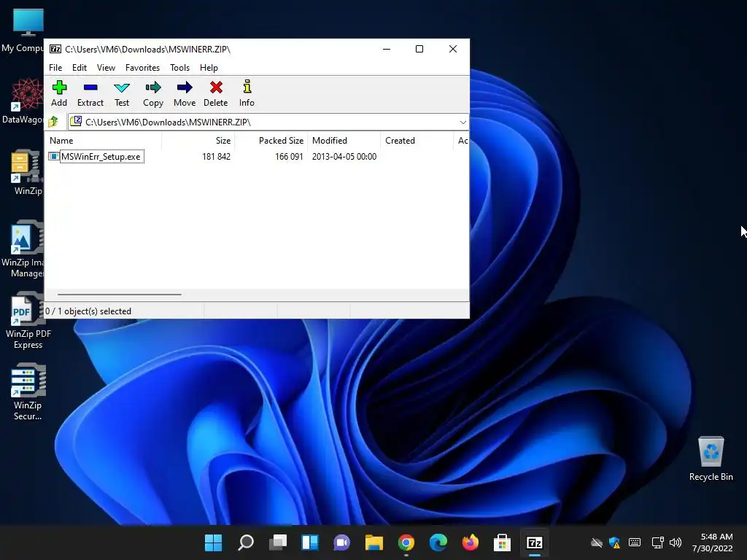The width and height of the screenshot is (747, 560).
Task: Launch Microsoft Edge from taskbar
Action: pos(438,542)
